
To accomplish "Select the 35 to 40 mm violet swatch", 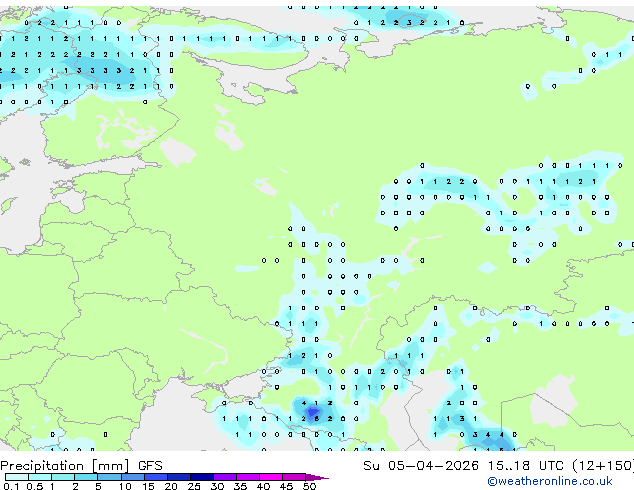I will click(x=247, y=477).
